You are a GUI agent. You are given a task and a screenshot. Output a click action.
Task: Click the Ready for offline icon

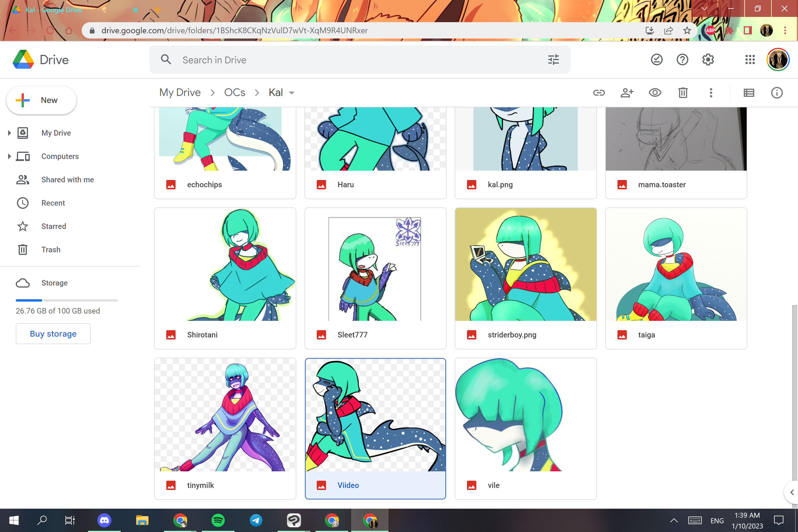click(657, 60)
